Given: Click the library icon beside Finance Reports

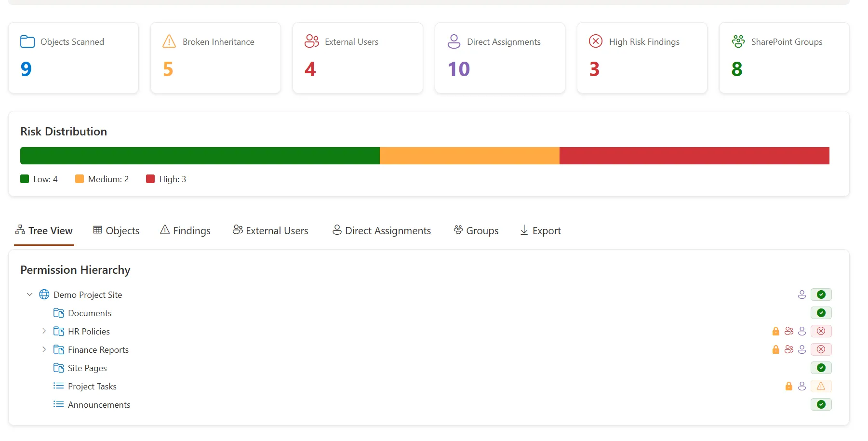Looking at the screenshot, I should 58,349.
